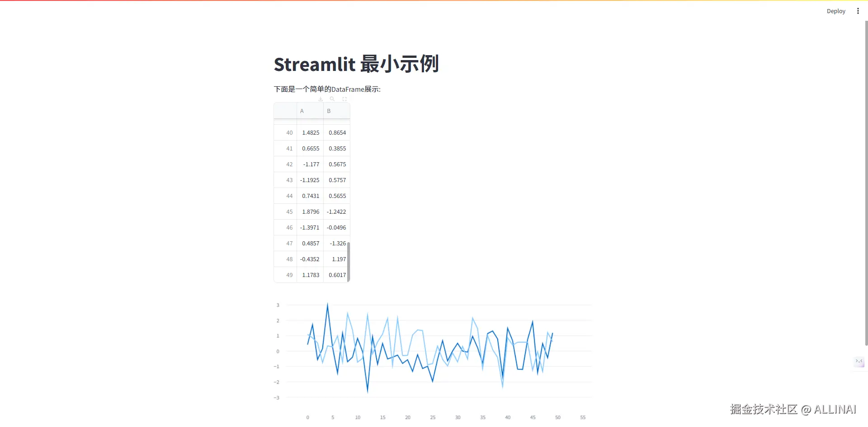Select cell 0.6017 in row 49

point(337,275)
